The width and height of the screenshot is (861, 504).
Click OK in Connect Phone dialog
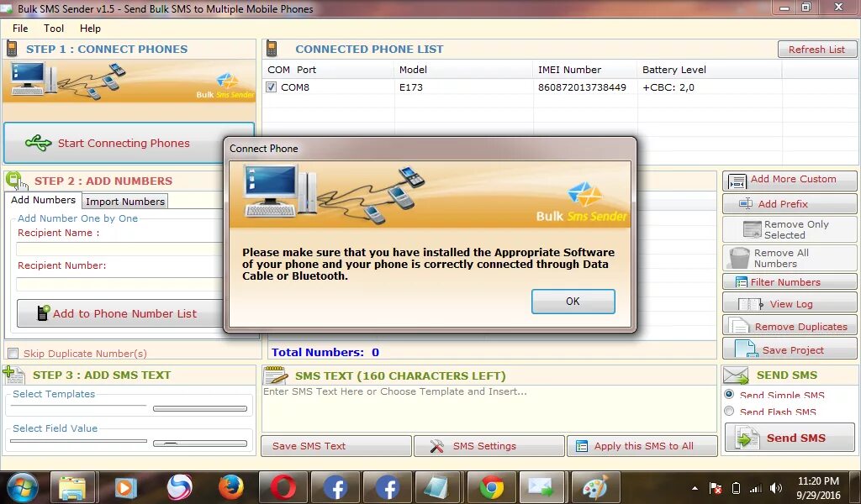[573, 301]
